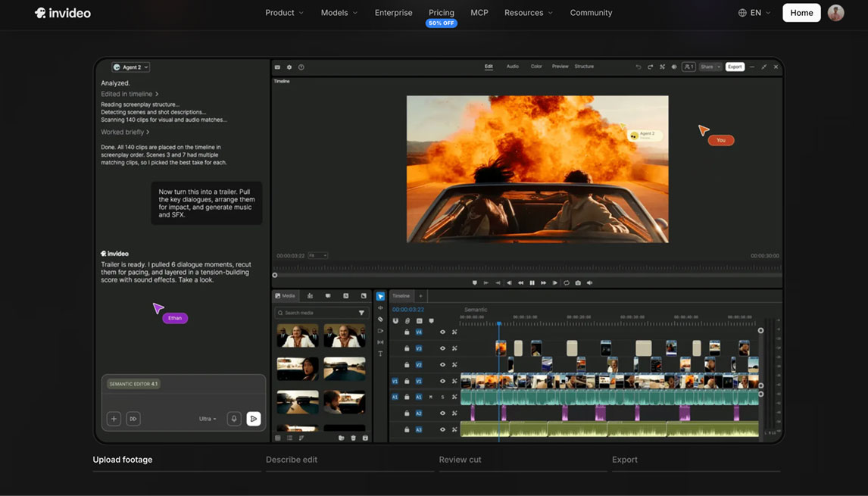Switch to the Preview tab
The height and width of the screenshot is (496, 868).
pos(560,67)
